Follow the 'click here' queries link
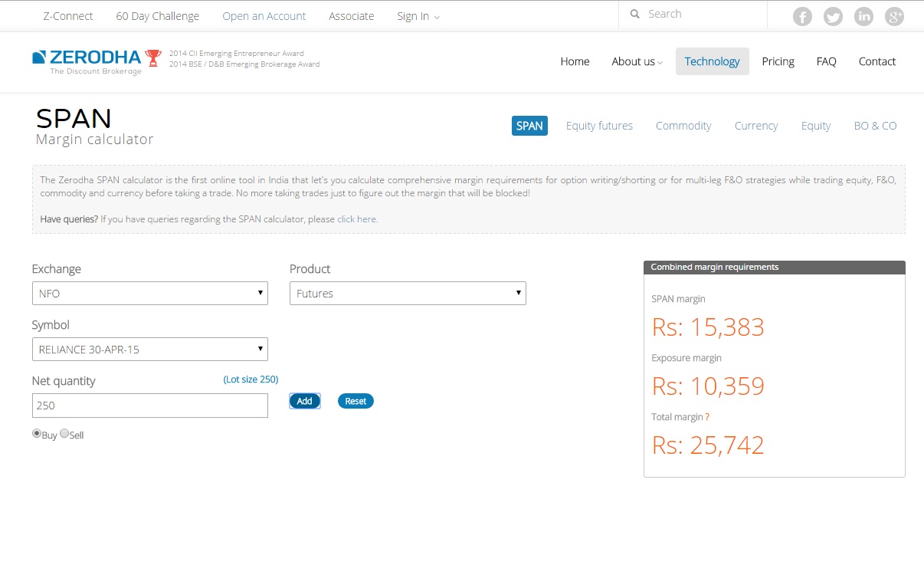This screenshot has height=565, width=924. coord(356,219)
